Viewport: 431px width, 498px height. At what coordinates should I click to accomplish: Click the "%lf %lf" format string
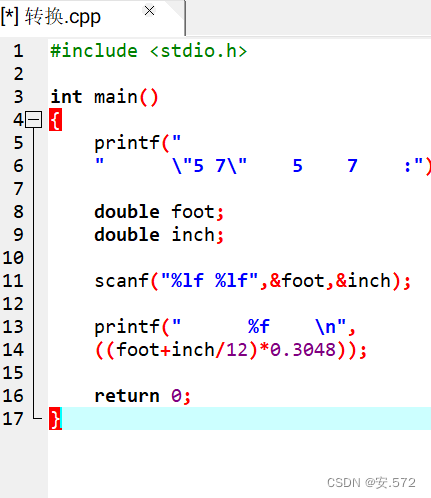tap(210, 280)
